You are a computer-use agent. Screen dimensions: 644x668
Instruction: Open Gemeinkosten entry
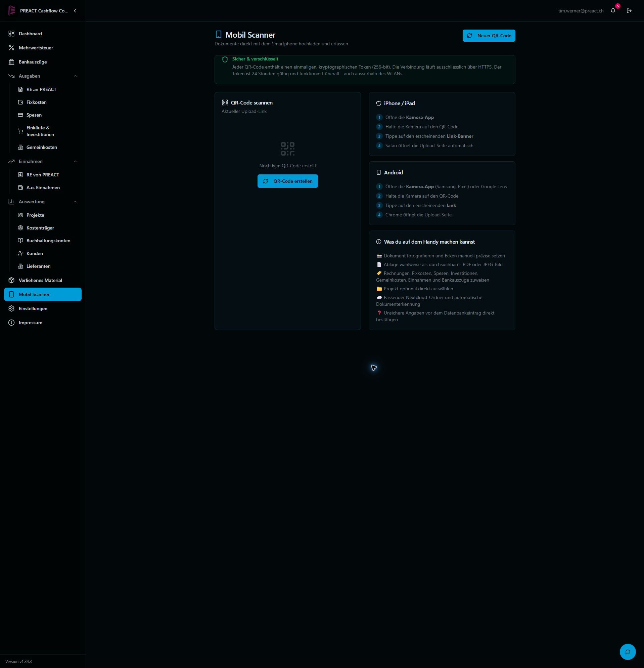tap(47, 147)
